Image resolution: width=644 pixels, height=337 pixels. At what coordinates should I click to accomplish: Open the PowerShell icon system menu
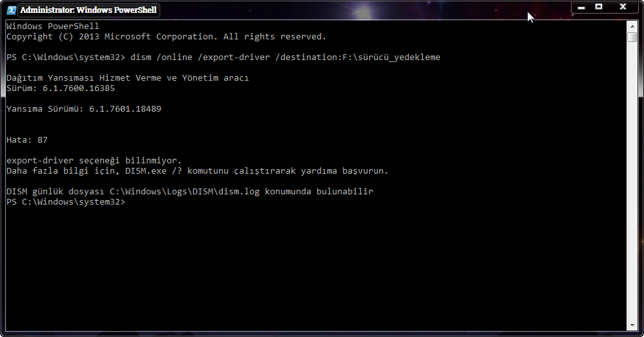click(12, 10)
